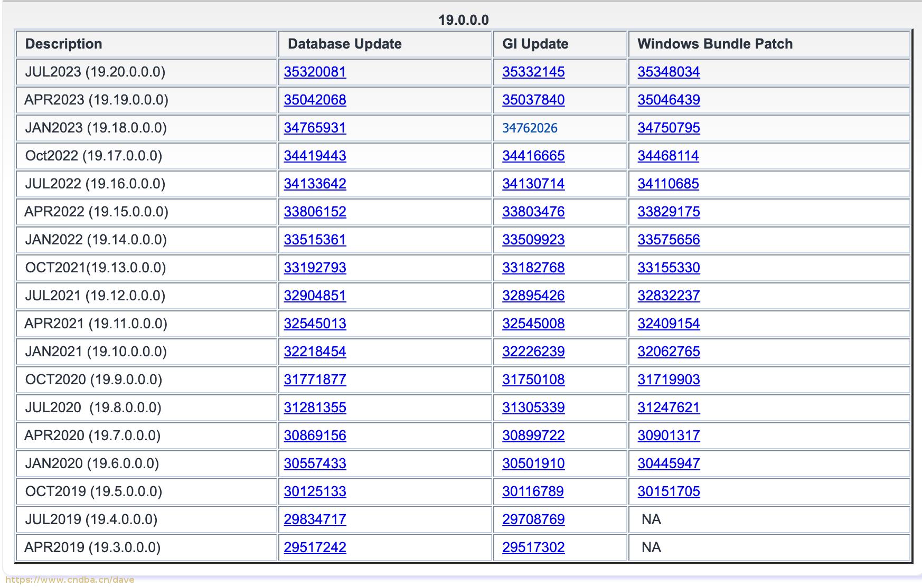Open GI Update patch 32226239
The image size is (922, 588).
533,352
